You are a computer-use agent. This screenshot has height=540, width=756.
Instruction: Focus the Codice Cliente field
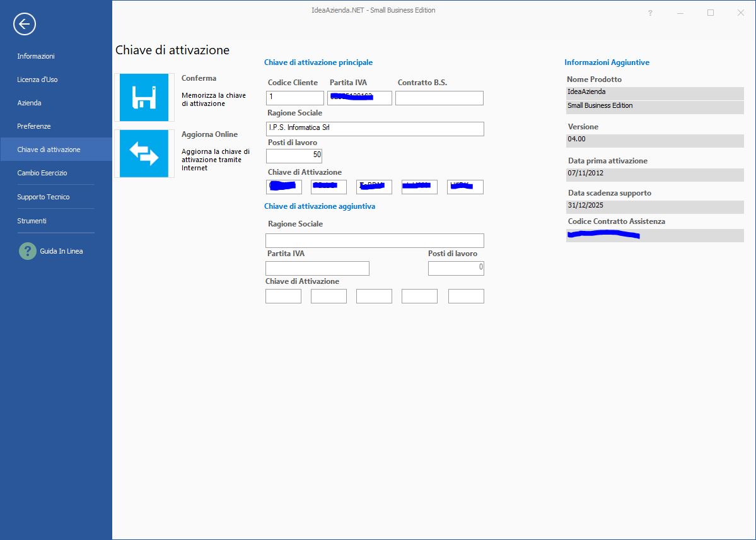pyautogui.click(x=295, y=98)
